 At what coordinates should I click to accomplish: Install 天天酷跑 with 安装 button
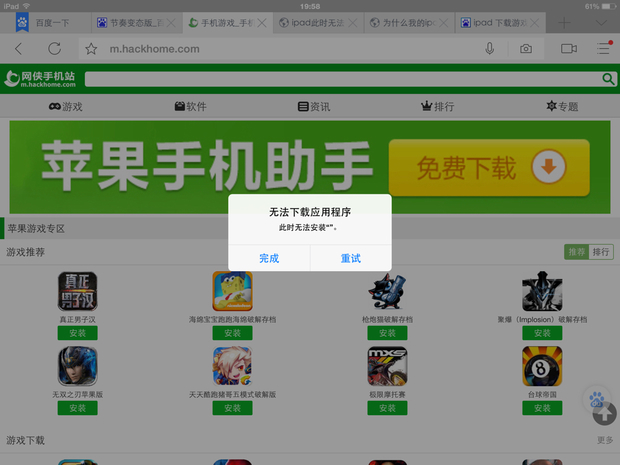[232, 408]
